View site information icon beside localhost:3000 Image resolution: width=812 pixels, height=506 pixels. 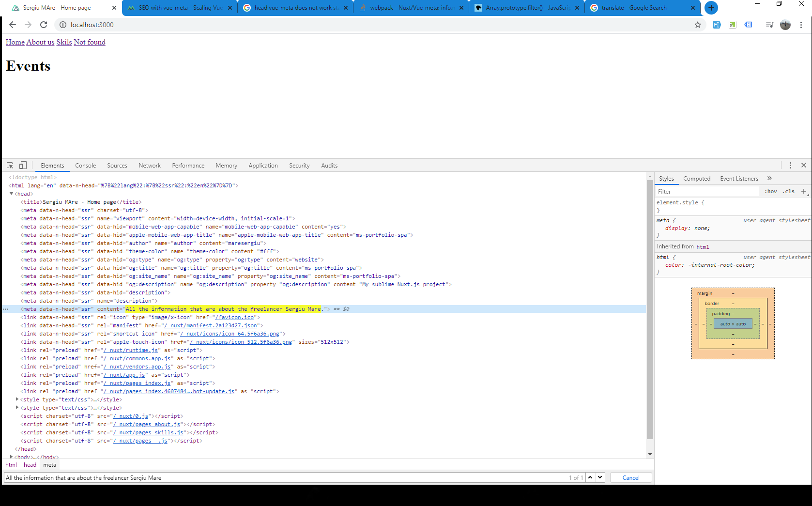pos(63,25)
